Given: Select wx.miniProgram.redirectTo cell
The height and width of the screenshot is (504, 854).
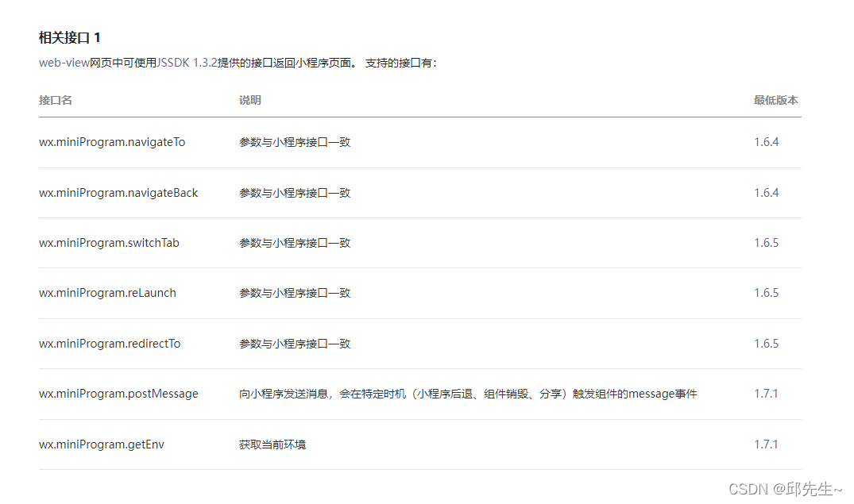Looking at the screenshot, I should [110, 344].
